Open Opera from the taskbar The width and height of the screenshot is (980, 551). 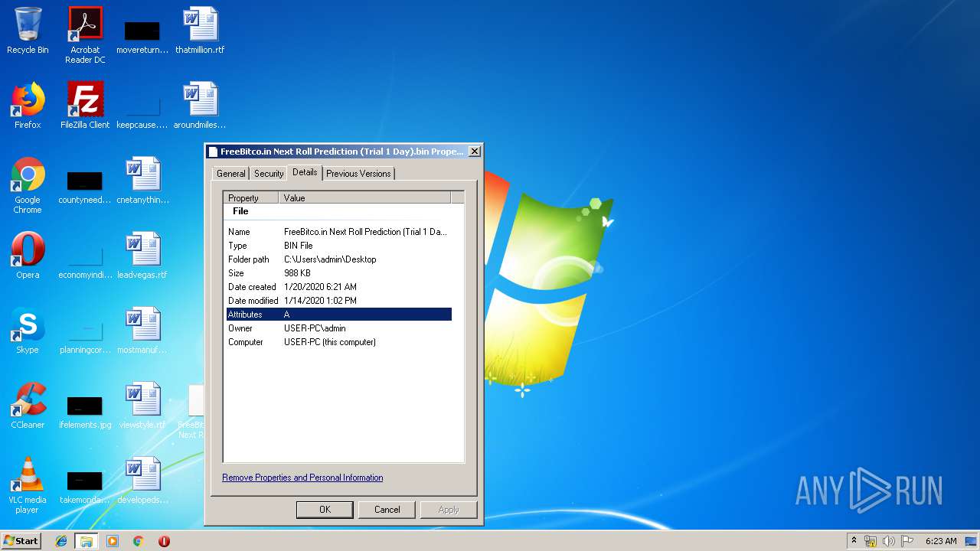click(164, 541)
